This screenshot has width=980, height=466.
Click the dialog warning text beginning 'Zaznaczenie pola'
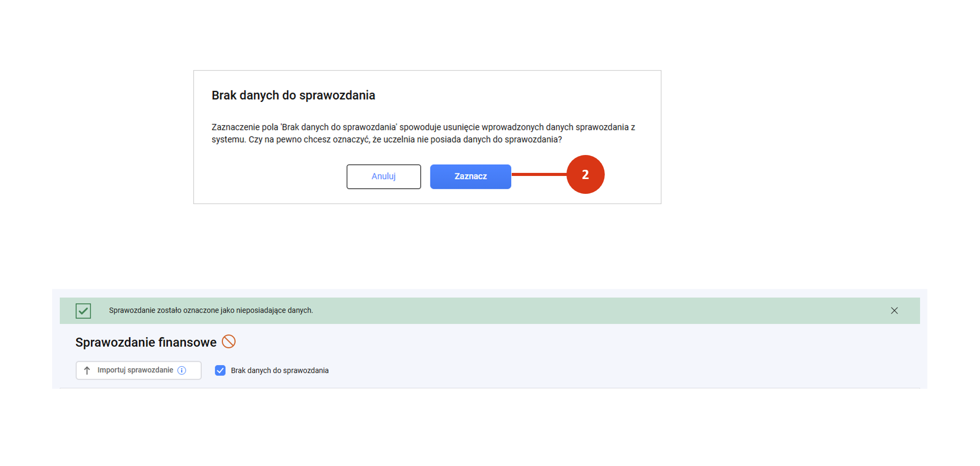[x=423, y=133]
